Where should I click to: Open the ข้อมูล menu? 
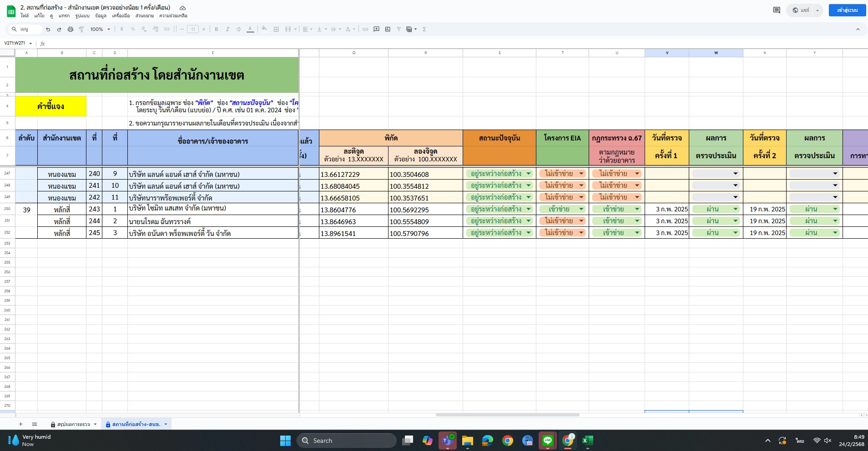coord(101,15)
